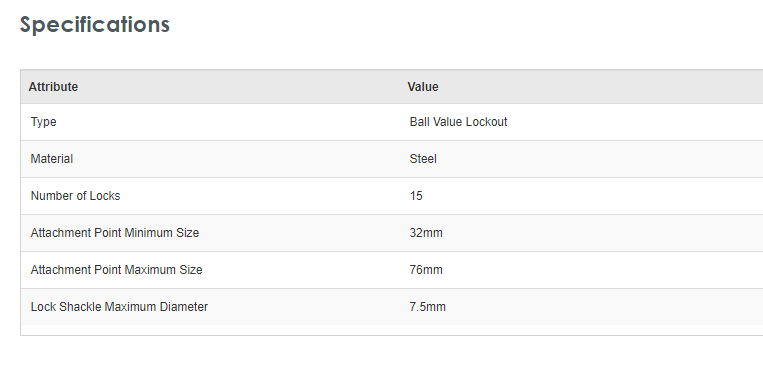Click Attachment Point Maximum Size label
763x367 pixels.
tap(116, 270)
